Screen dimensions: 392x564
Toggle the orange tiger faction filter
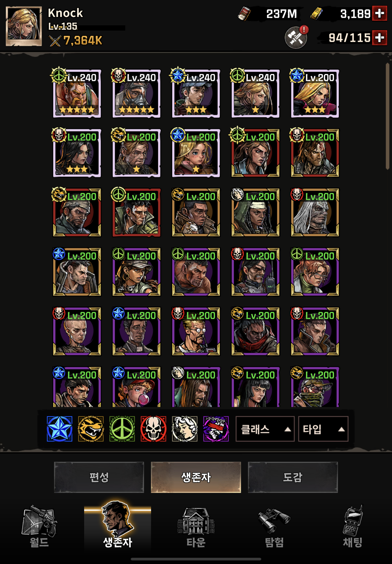coord(91,429)
